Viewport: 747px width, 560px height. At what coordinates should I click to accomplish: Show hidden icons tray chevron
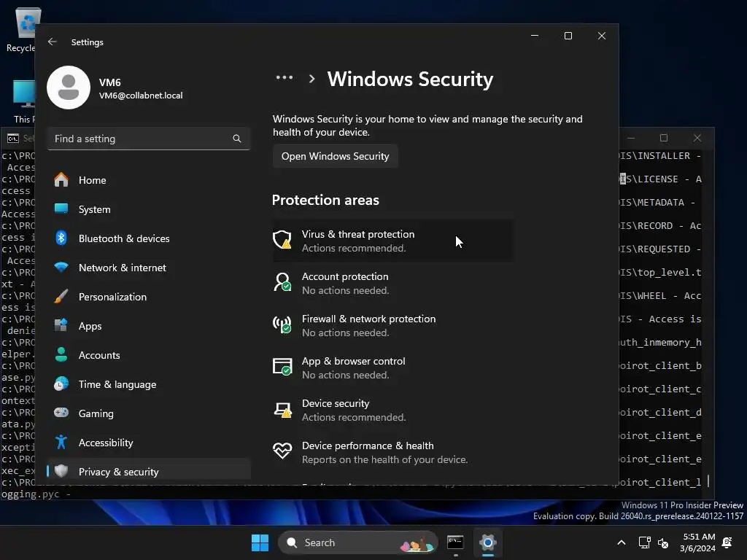click(x=622, y=542)
